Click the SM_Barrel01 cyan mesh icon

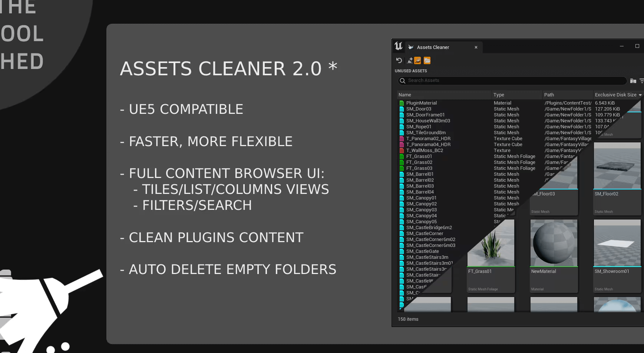click(x=402, y=174)
